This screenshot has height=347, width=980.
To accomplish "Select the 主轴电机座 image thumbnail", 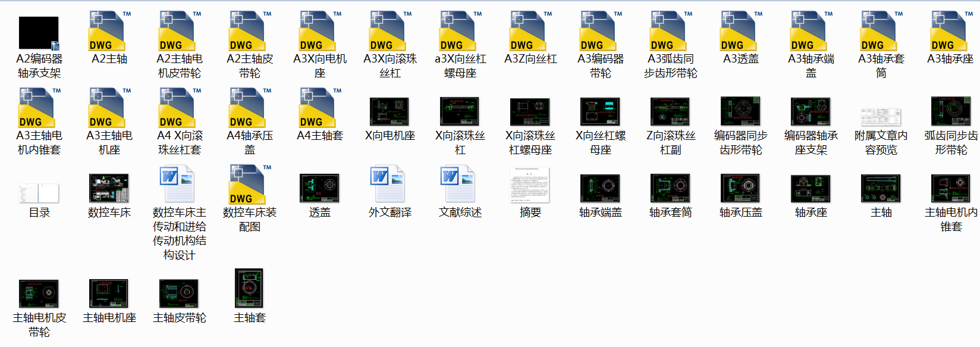I will 109,294.
